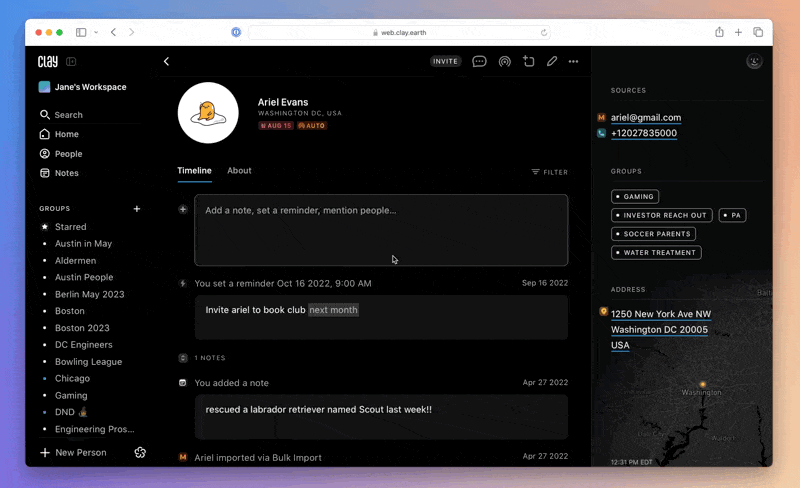Screen dimensions: 800x488
Task: Click the Clay logo
Action: (x=48, y=62)
